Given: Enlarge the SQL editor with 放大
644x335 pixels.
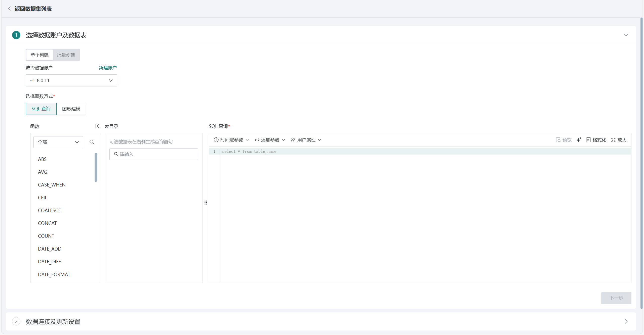Looking at the screenshot, I should pyautogui.click(x=619, y=140).
